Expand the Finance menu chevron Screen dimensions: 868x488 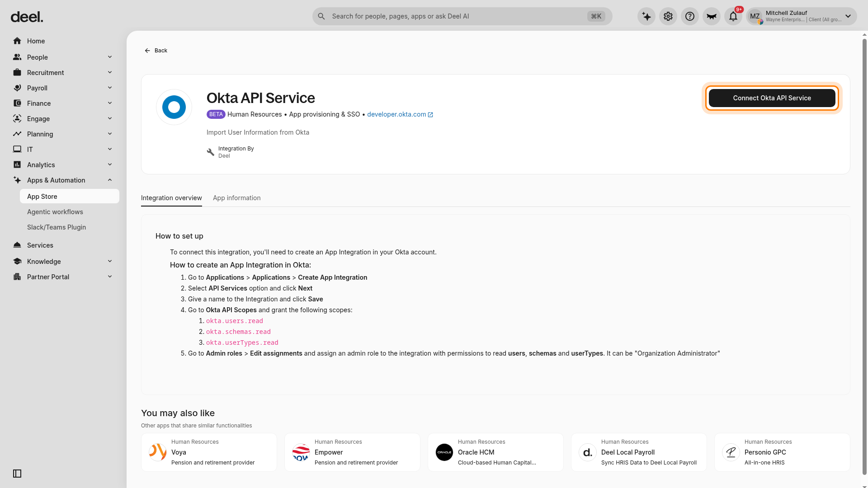tap(110, 103)
